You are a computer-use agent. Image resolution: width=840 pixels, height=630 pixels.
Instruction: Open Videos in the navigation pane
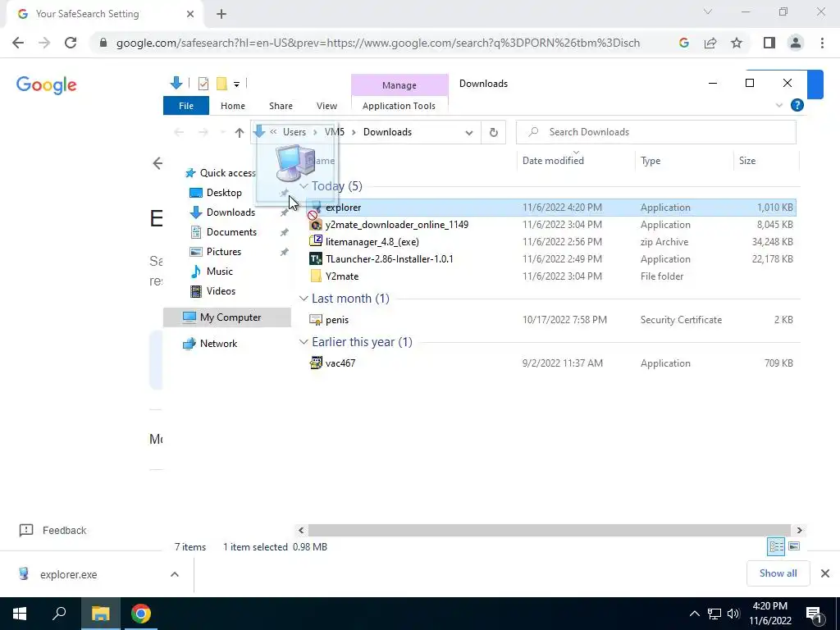tap(221, 291)
